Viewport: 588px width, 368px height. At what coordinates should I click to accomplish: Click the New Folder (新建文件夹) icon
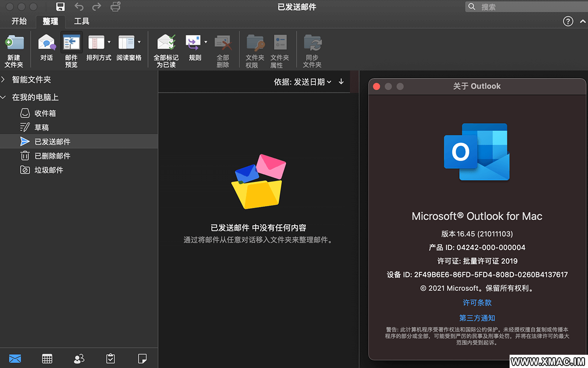pyautogui.click(x=14, y=43)
